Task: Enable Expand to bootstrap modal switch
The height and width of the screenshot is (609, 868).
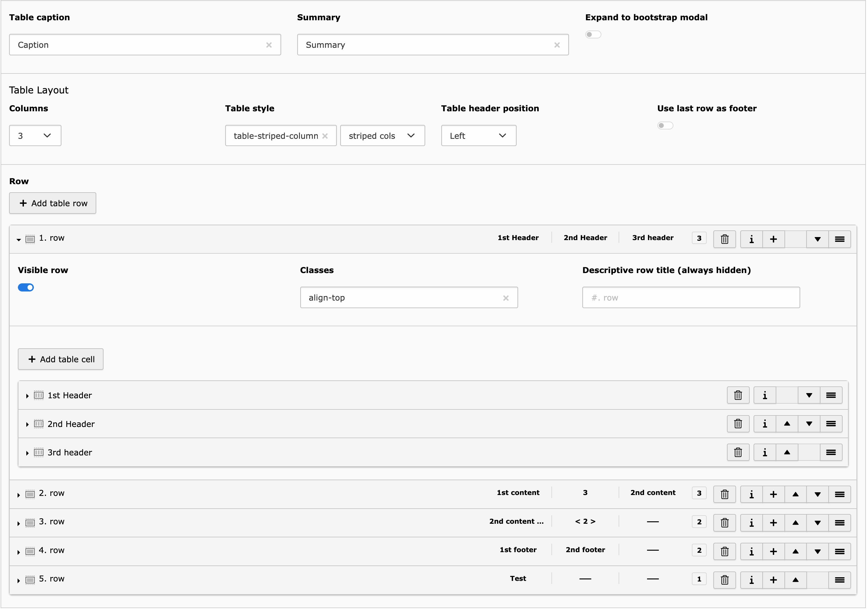Action: click(594, 35)
